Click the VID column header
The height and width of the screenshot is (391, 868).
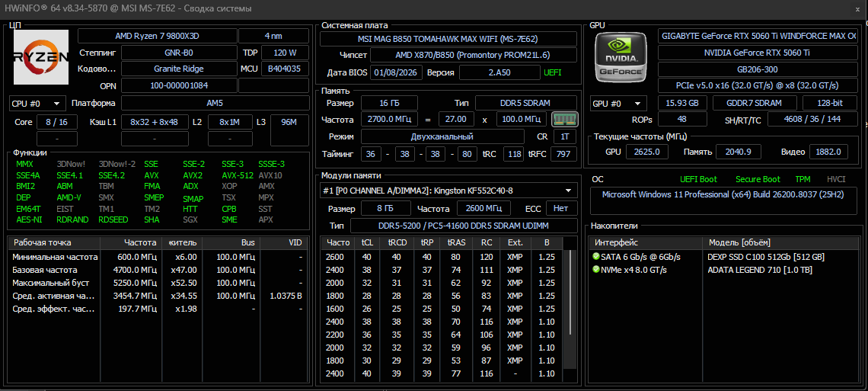pos(284,242)
